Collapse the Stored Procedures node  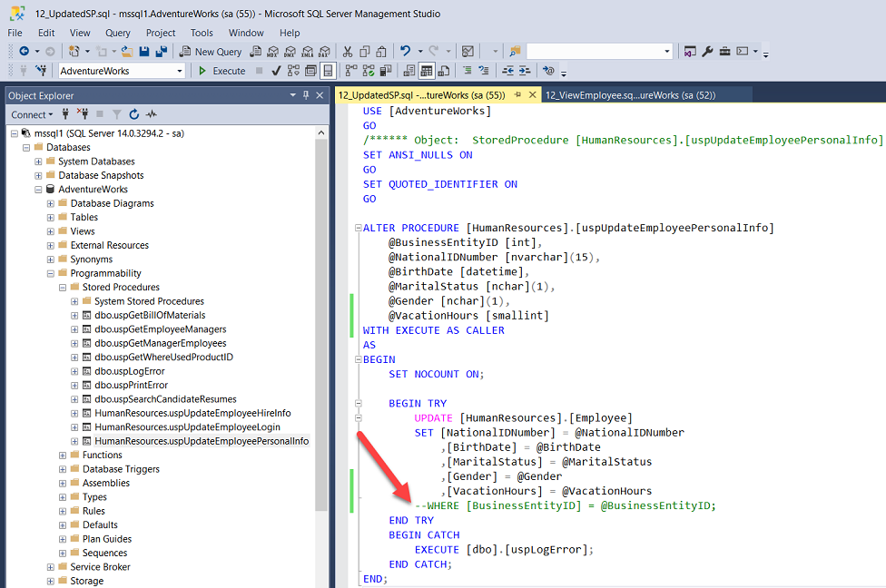click(63, 288)
